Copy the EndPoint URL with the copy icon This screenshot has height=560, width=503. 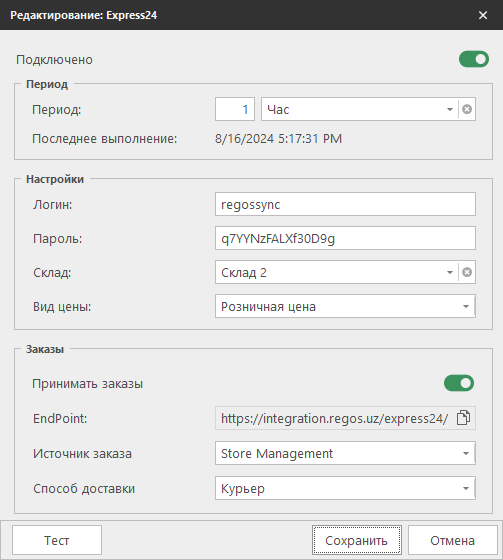[463, 418]
